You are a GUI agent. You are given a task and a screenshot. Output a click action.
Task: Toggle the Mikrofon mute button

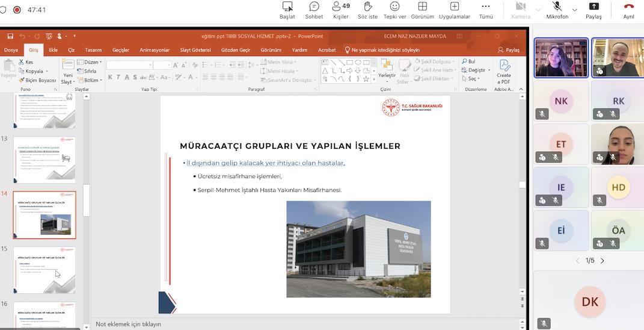coord(557,10)
